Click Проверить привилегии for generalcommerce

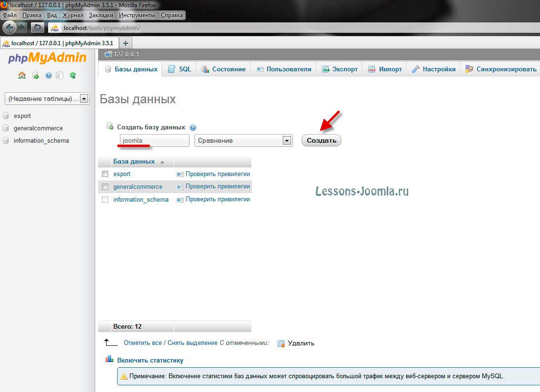pos(218,186)
